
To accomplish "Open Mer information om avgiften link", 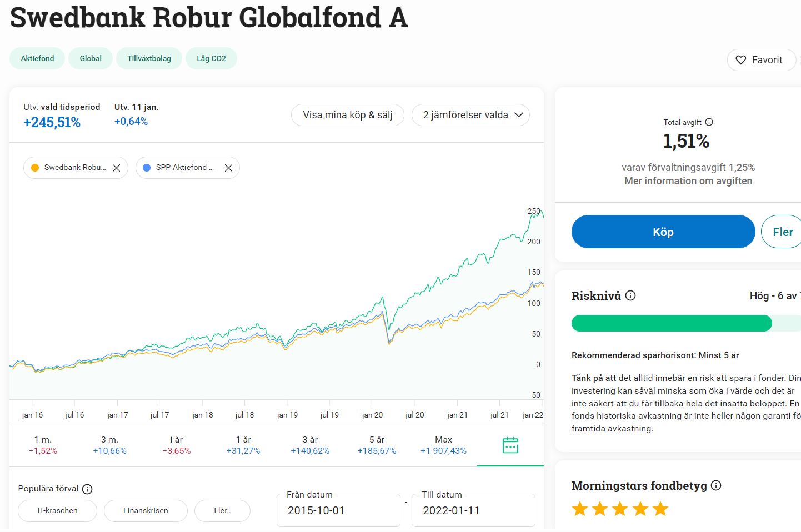I will pyautogui.click(x=688, y=181).
